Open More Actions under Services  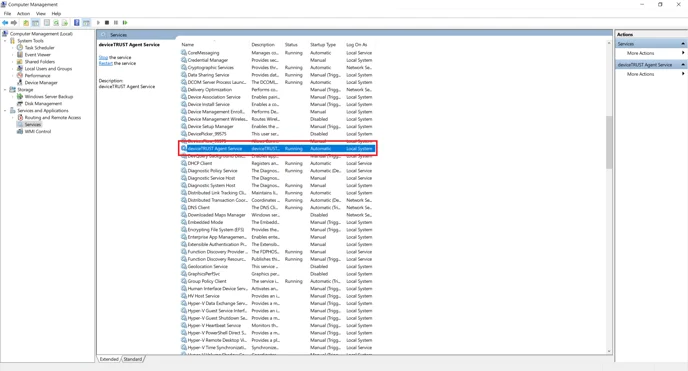pyautogui.click(x=641, y=53)
